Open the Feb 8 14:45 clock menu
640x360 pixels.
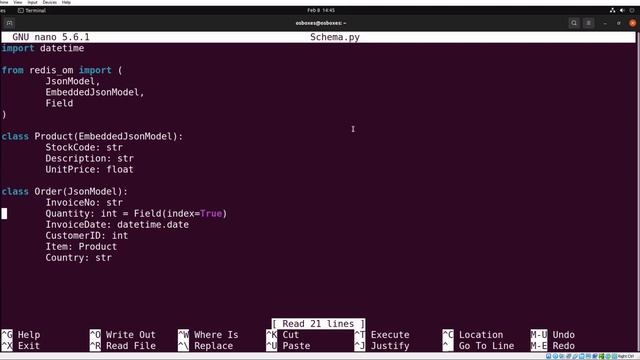[x=321, y=10]
